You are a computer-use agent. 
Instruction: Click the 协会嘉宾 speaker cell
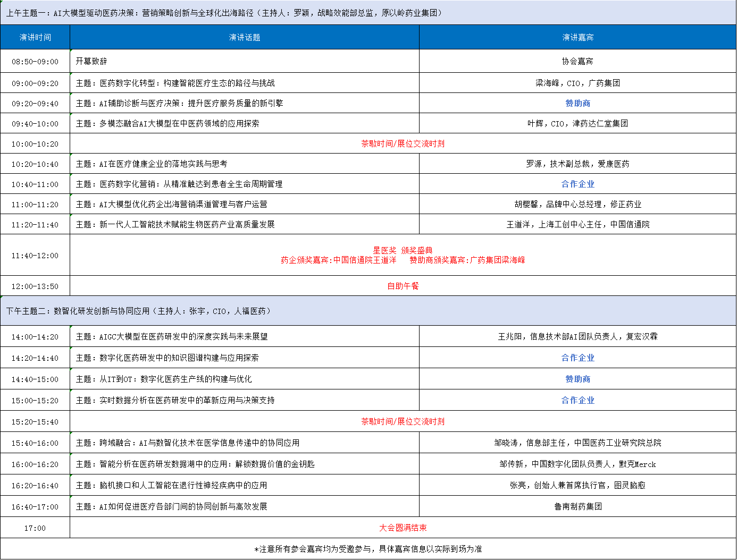tap(578, 61)
